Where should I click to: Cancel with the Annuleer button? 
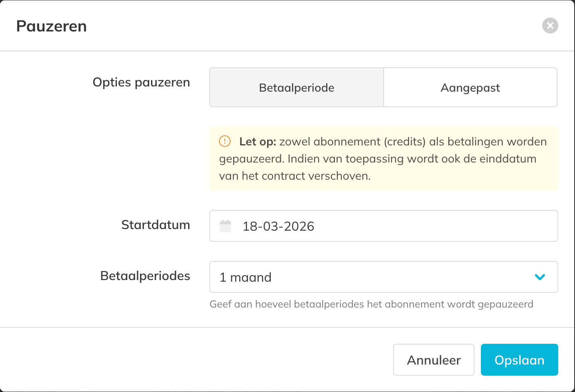click(433, 360)
